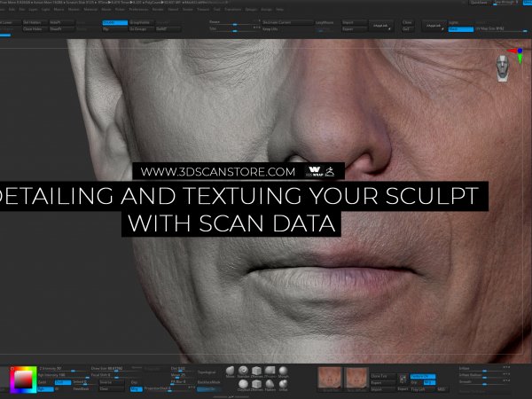532x399 pixels.
Task: Toggle the BackfaceMask option
Action: click(x=208, y=382)
